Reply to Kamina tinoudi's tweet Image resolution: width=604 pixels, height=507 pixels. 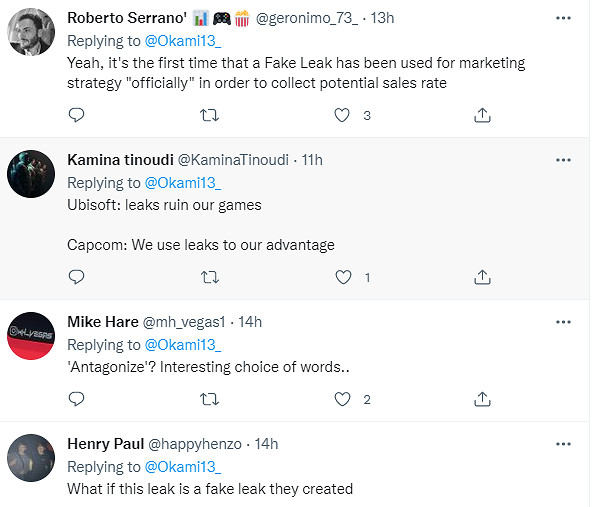coord(76,277)
